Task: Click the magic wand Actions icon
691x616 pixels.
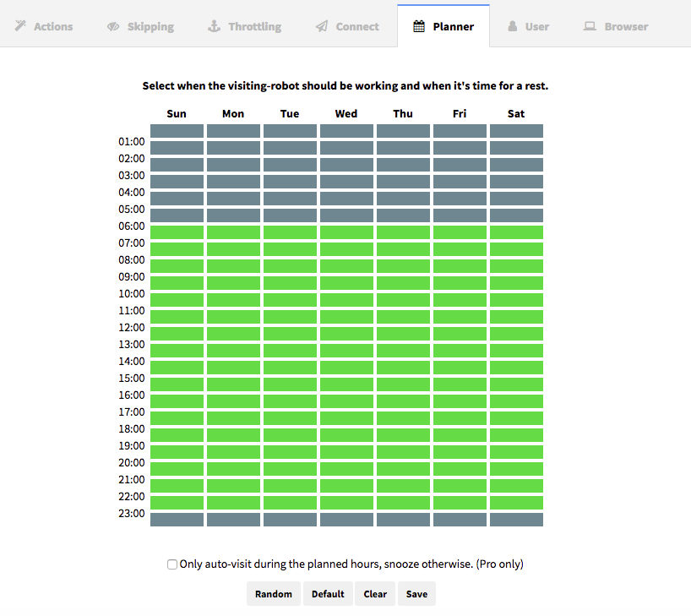Action: tap(20, 26)
